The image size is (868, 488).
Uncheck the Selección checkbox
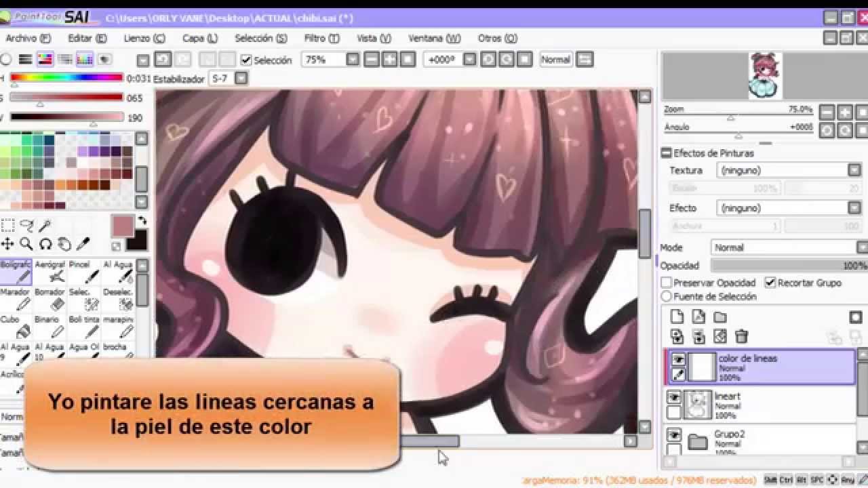pos(246,60)
